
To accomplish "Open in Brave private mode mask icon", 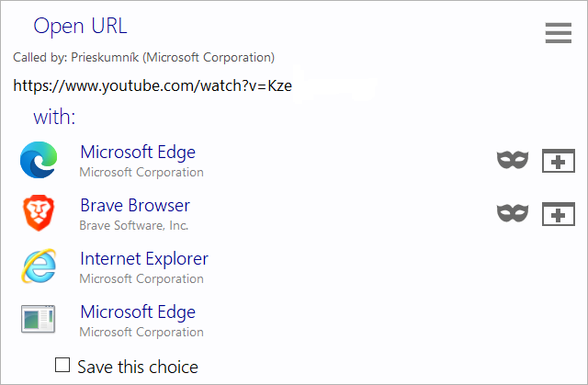I will [513, 214].
